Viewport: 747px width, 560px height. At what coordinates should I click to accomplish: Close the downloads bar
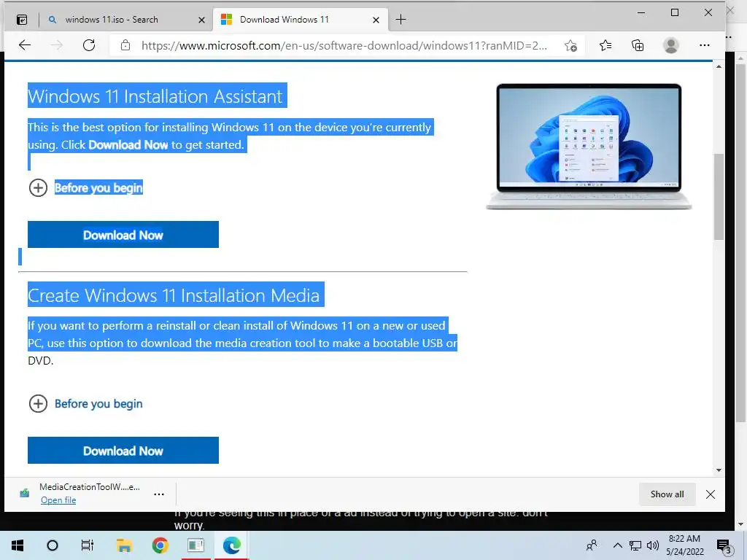(x=711, y=494)
